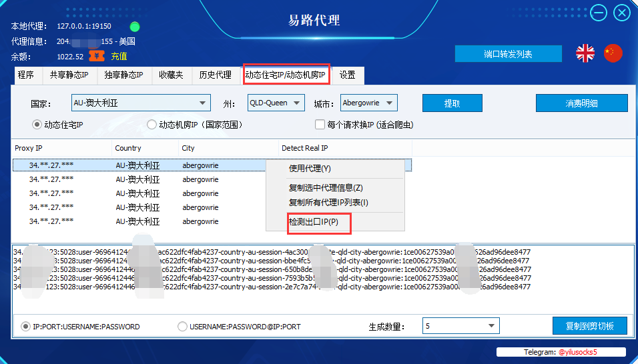
Task: Choose 复制所有代理IP列表(I) from context menu
Action: click(335, 202)
